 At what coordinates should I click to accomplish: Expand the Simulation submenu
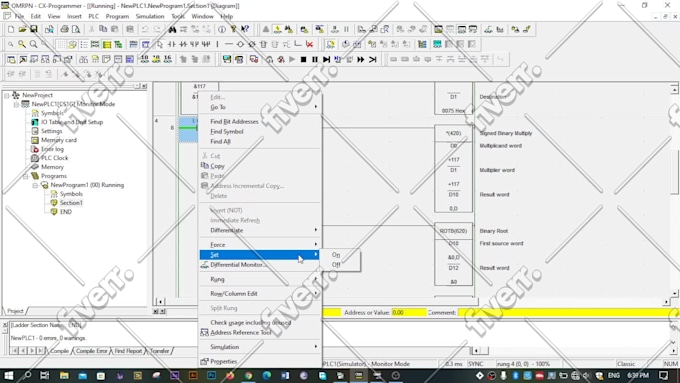[x=259, y=347]
